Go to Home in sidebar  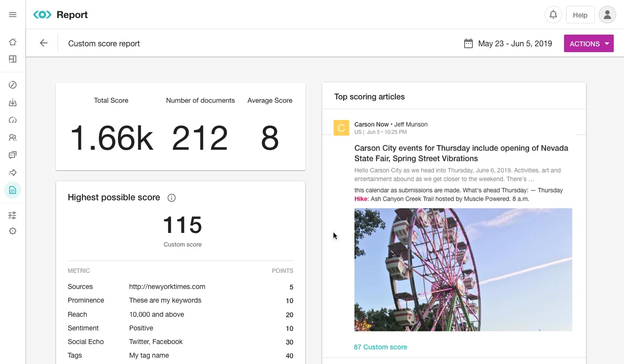(x=13, y=42)
